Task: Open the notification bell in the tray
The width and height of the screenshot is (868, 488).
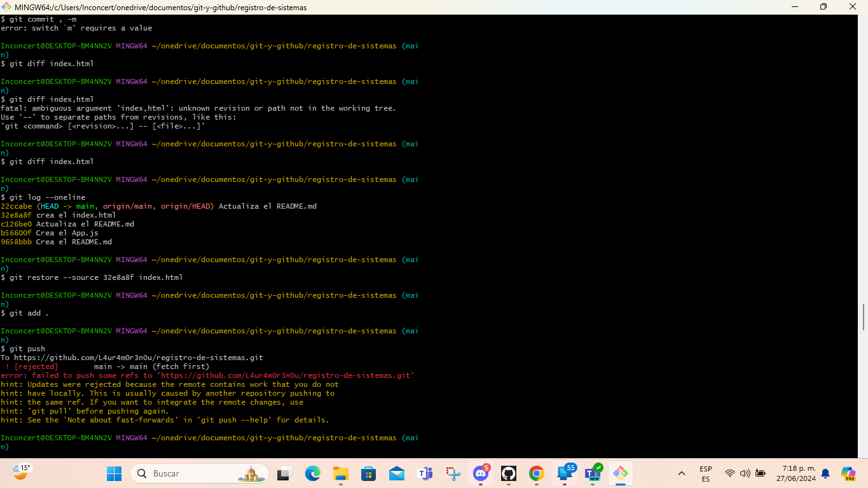Action: pyautogui.click(x=825, y=473)
